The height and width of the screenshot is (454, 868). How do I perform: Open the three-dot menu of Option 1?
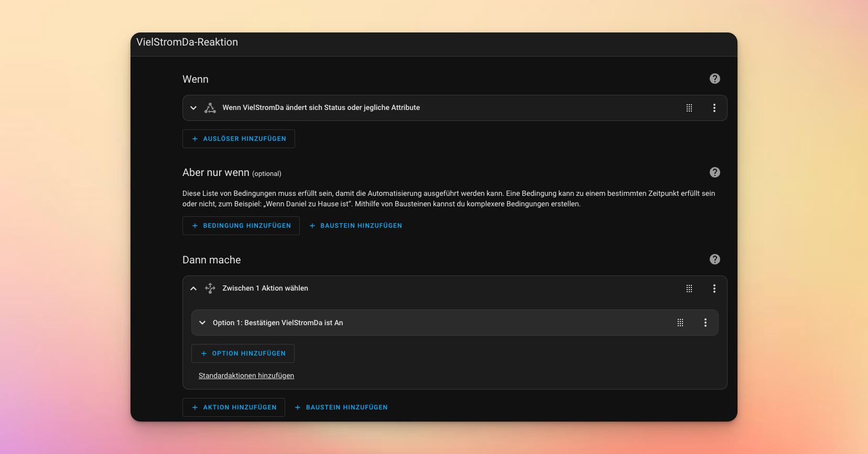click(705, 323)
